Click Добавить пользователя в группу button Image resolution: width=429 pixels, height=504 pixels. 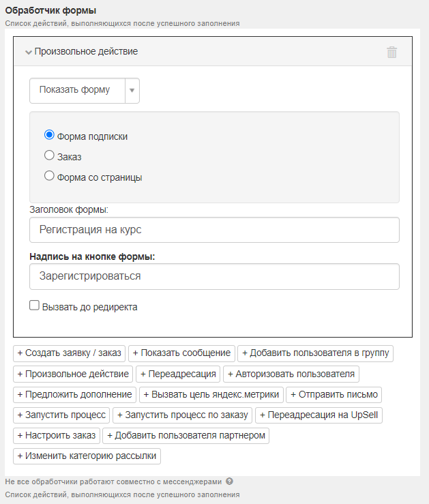[x=315, y=353]
